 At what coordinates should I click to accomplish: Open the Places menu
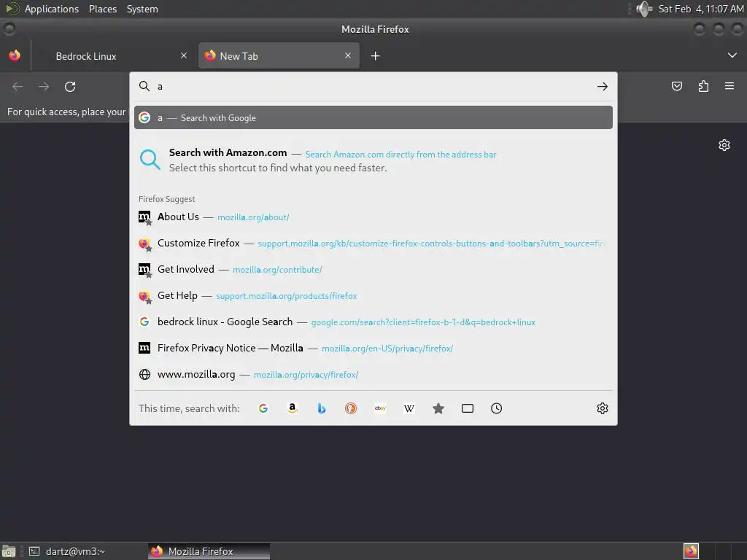[102, 9]
